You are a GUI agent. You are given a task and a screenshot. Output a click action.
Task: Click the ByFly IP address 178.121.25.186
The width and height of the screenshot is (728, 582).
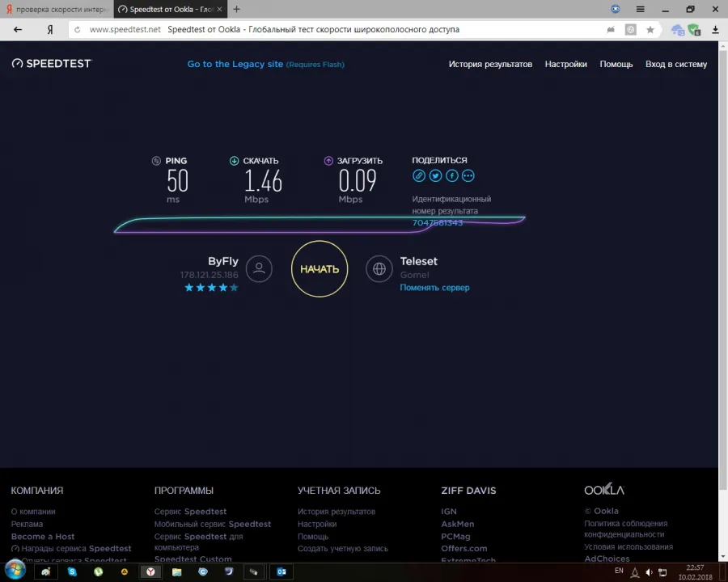pos(209,275)
